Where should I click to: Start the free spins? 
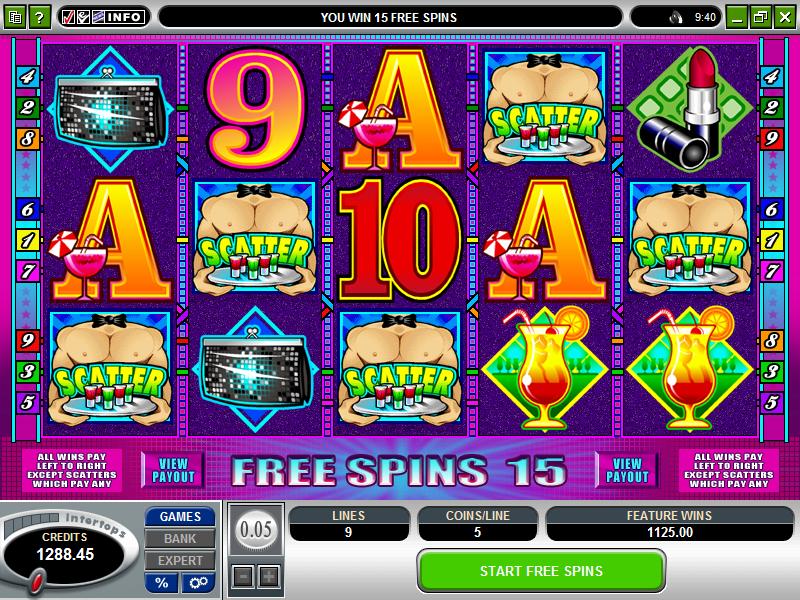coord(541,570)
